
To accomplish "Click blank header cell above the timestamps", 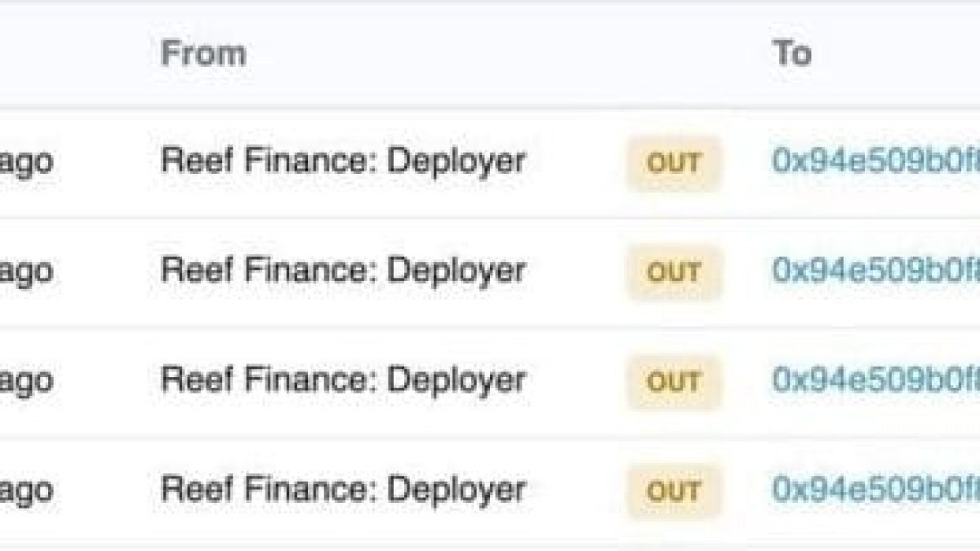I will [x=49, y=54].
